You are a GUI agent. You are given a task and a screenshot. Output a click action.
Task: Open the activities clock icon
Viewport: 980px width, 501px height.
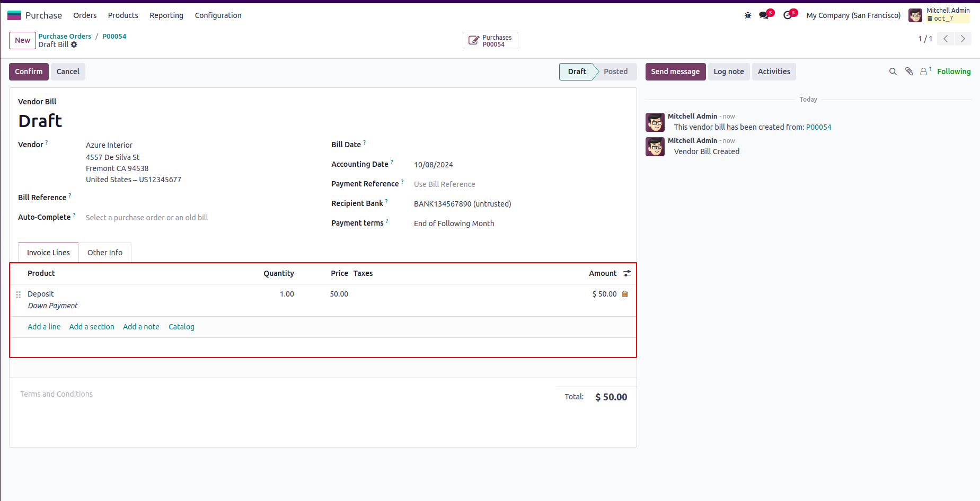tap(788, 15)
